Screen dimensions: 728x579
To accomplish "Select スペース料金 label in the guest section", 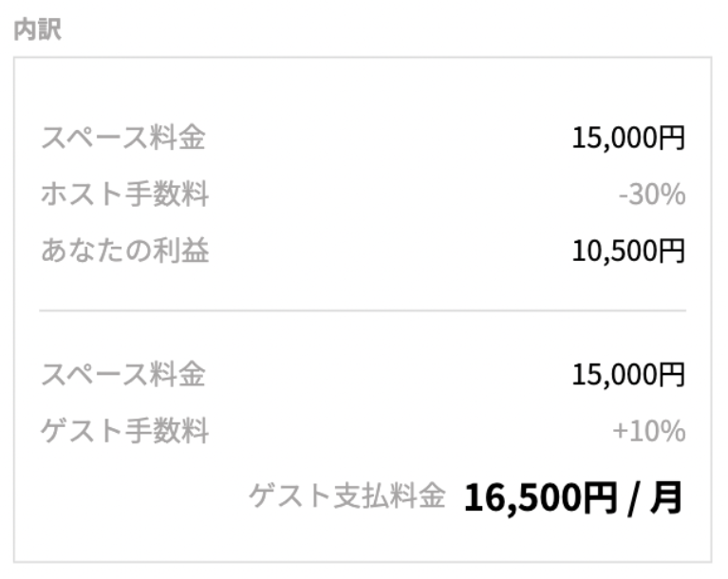I will click(x=122, y=375).
